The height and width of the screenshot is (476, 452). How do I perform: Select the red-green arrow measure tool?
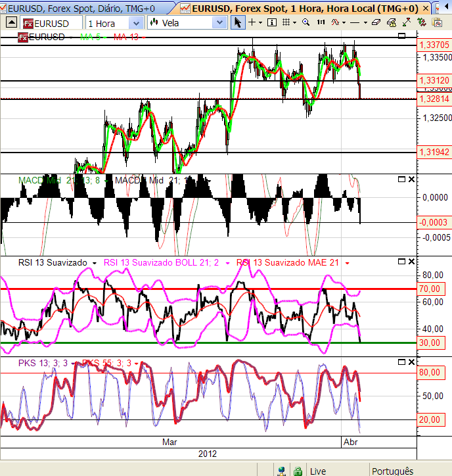click(407, 22)
